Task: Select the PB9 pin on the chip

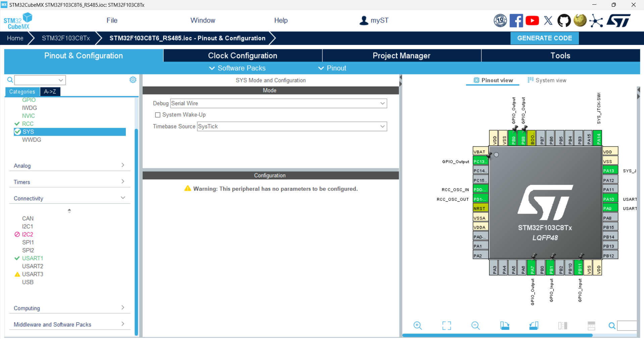Action: tap(513, 138)
